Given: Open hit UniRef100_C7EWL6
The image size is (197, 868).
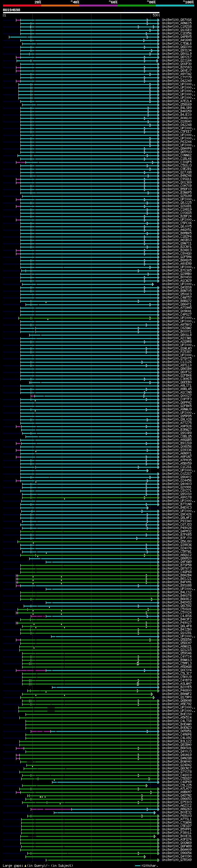Looking at the screenshot, I should click(177, 43).
